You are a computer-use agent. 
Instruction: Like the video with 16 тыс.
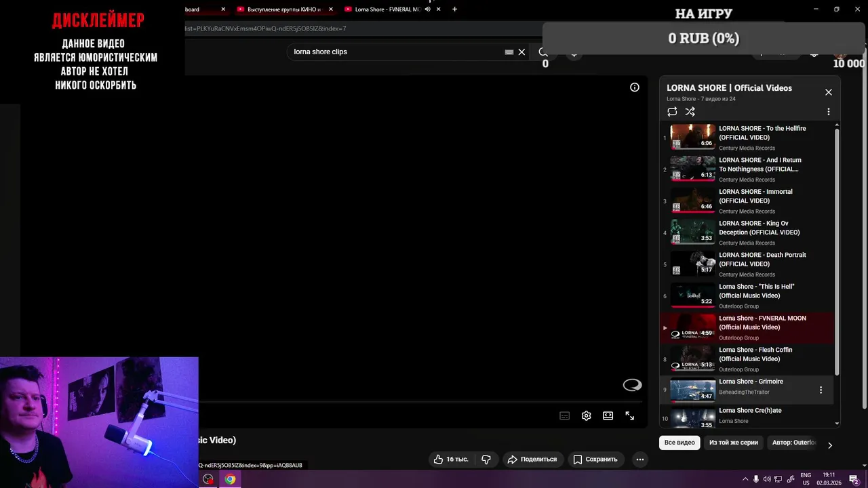coord(452,459)
